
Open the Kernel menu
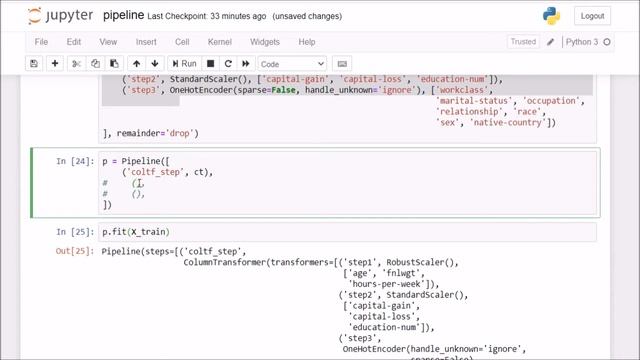tap(220, 42)
